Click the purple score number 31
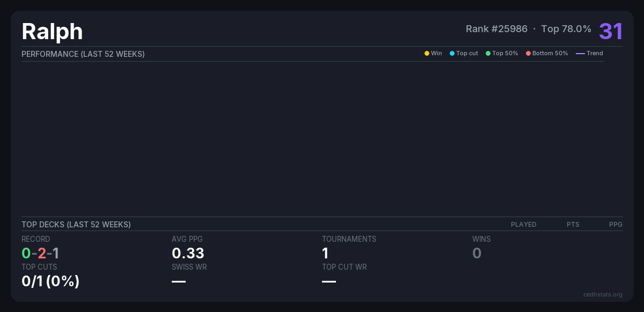 pyautogui.click(x=611, y=31)
